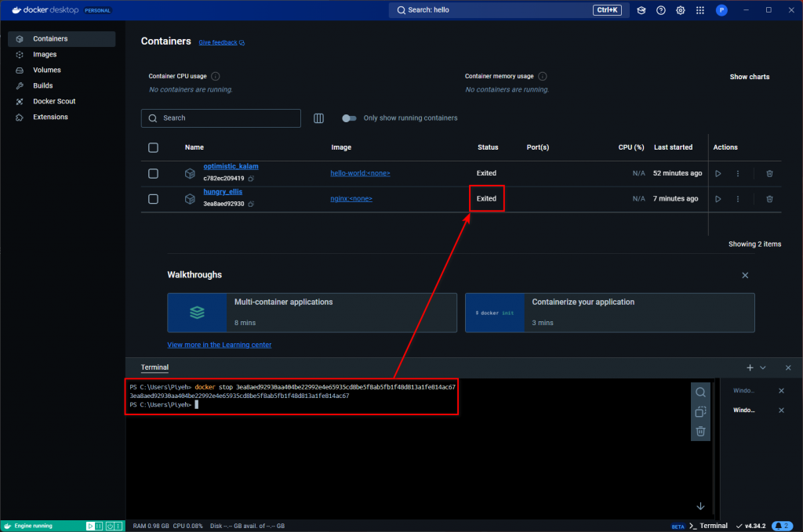803x532 pixels.
Task: Toggle Terminal from the status bar
Action: [x=708, y=526]
